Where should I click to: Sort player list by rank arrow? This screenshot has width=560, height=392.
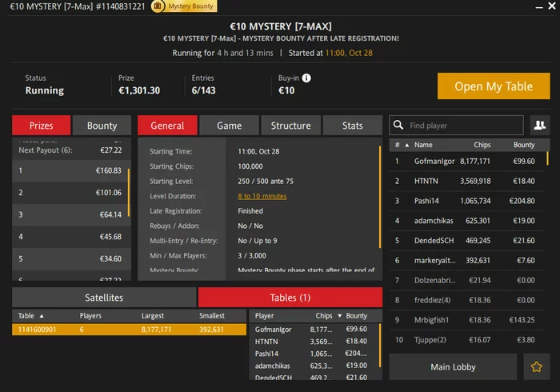[x=406, y=145]
